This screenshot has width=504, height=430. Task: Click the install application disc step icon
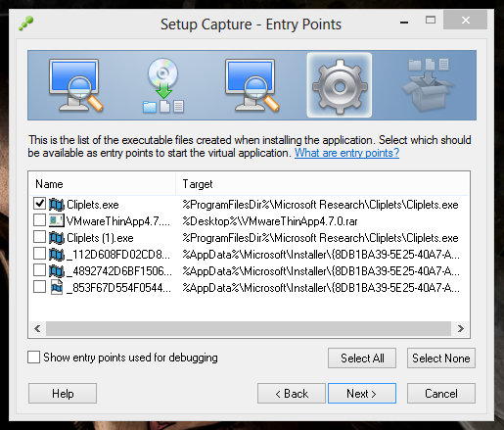pos(163,85)
